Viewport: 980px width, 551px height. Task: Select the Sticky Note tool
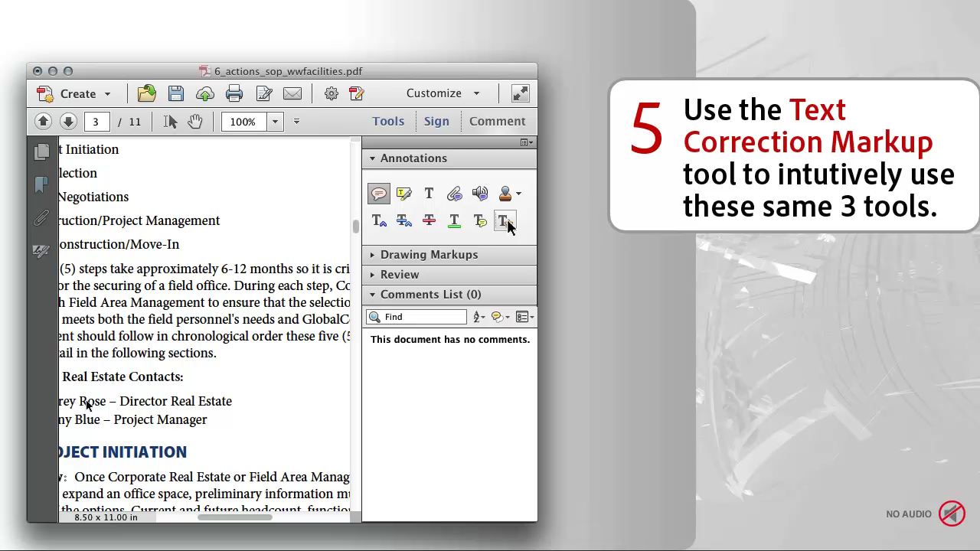pyautogui.click(x=379, y=194)
